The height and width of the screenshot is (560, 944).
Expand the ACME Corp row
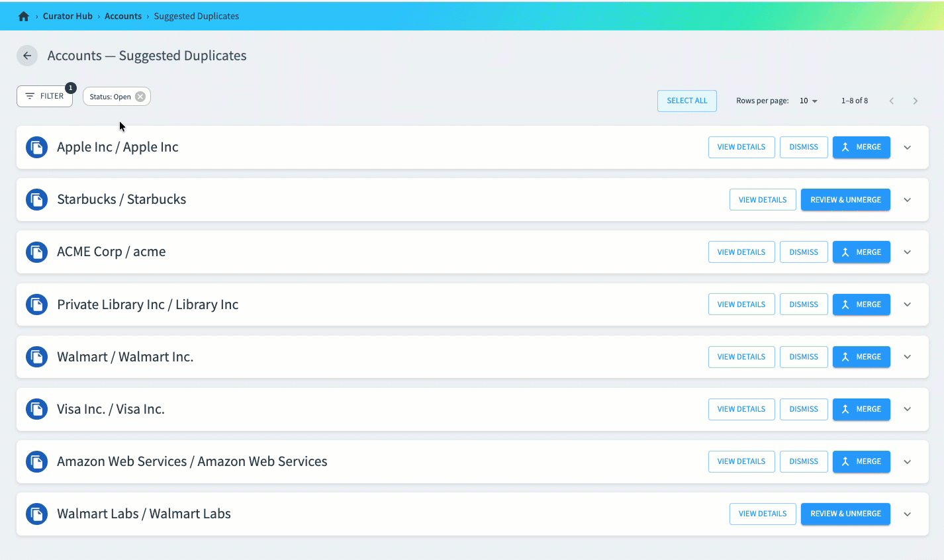[908, 252]
